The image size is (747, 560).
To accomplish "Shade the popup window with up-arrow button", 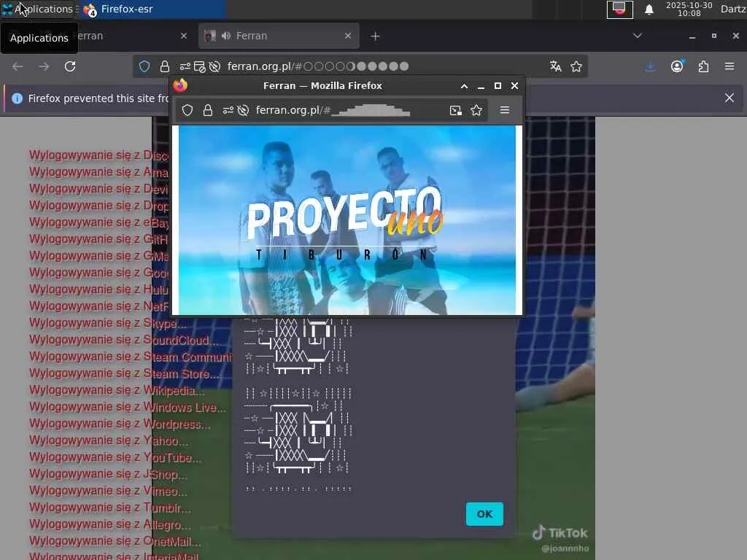I will 464,86.
